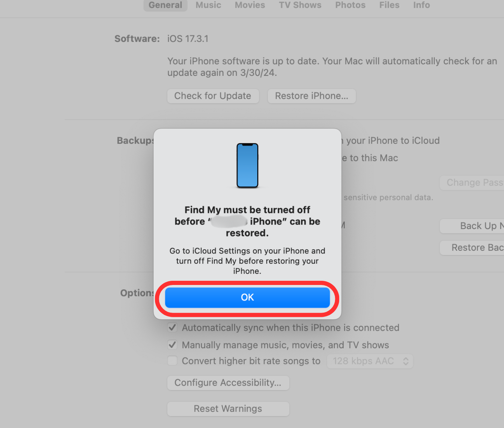Open the 128 kbps AAC dropdown
The image size is (504, 428).
[370, 361]
